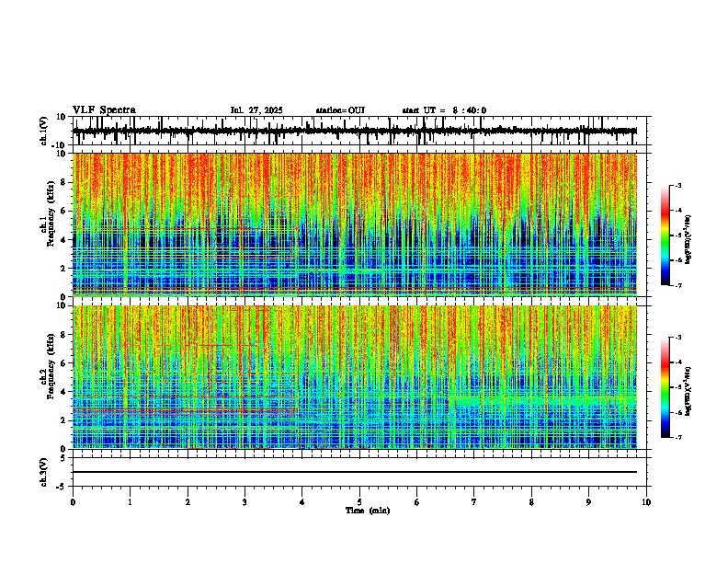Select the "Jul. 27, 2025" date label

tap(256, 110)
